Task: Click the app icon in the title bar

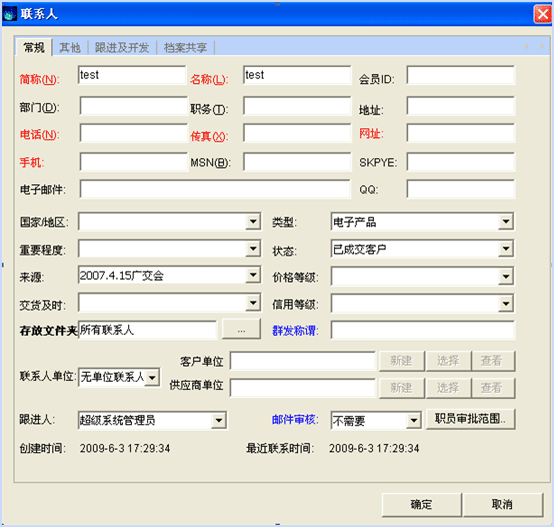Action: pyautogui.click(x=10, y=14)
